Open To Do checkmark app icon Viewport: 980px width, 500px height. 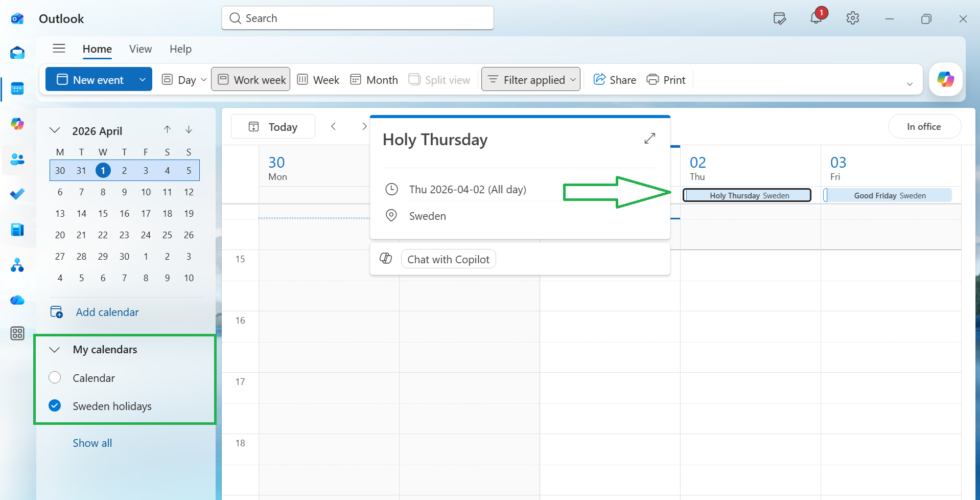(x=17, y=194)
